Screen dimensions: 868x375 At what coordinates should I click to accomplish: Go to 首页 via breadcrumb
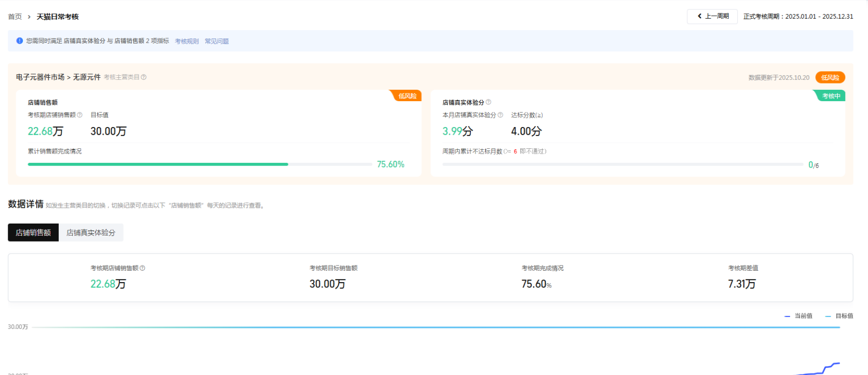click(15, 17)
